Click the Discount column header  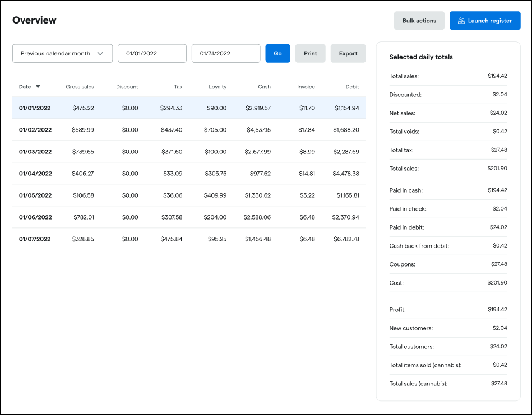(127, 87)
